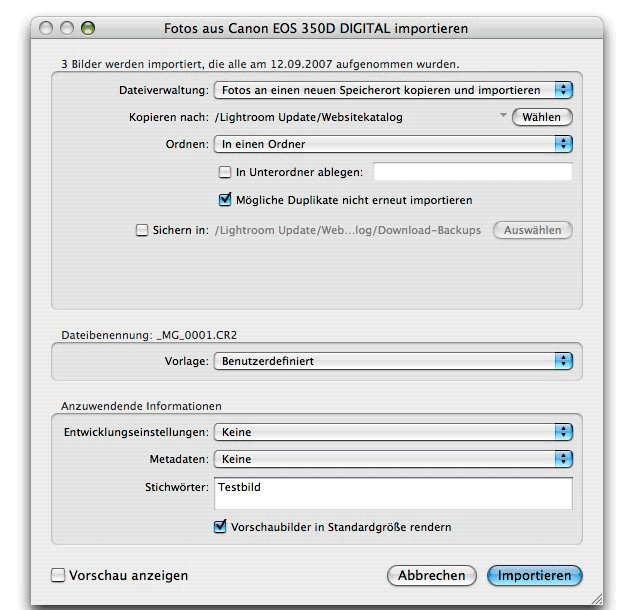Click the yellow minimize window button
The height and width of the screenshot is (610, 627).
click(x=67, y=28)
